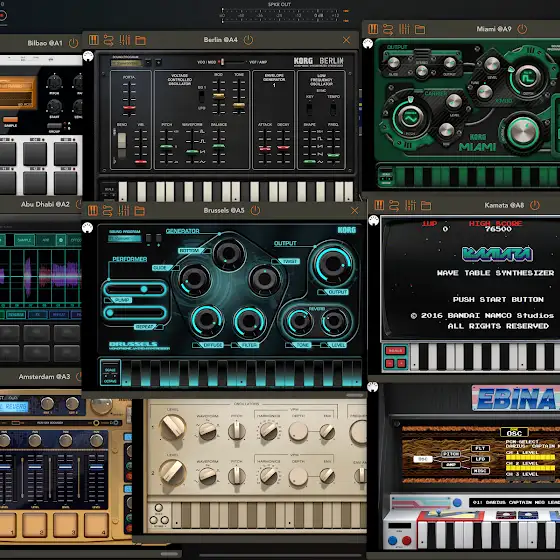Click the Berlin sound program plus button
The image size is (560, 560).
tap(158, 63)
